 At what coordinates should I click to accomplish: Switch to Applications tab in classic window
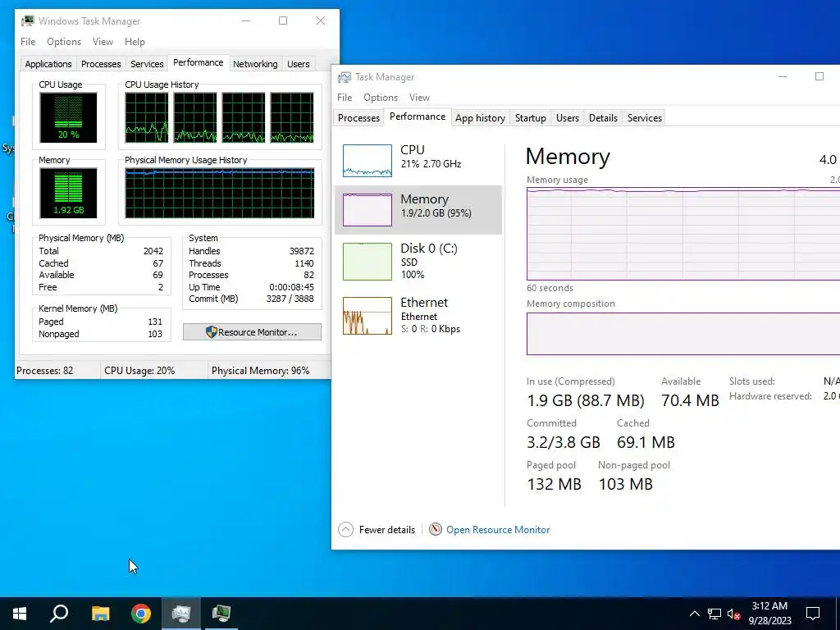48,64
